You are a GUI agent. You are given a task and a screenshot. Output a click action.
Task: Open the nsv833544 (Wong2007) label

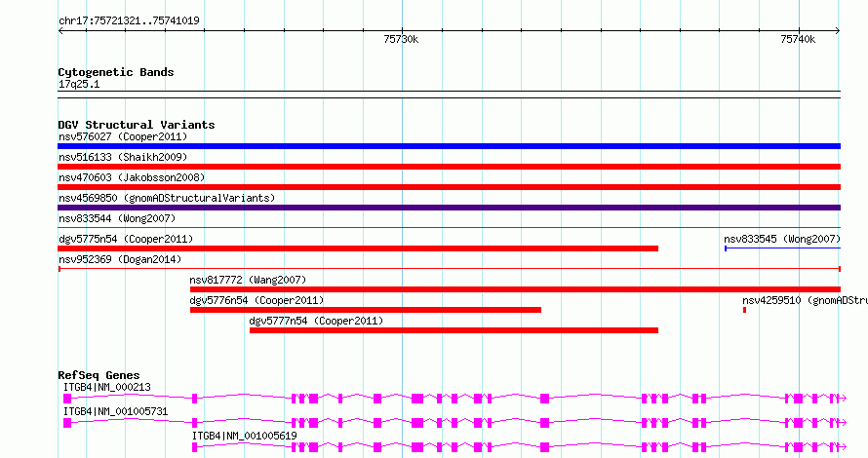[117, 218]
